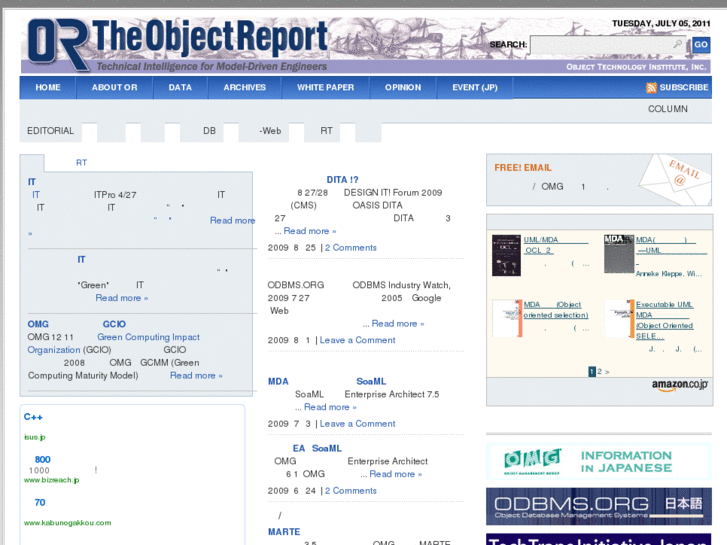Open the MDA Object oriented selection book thumbnail
727x545 pixels.
(x=507, y=318)
